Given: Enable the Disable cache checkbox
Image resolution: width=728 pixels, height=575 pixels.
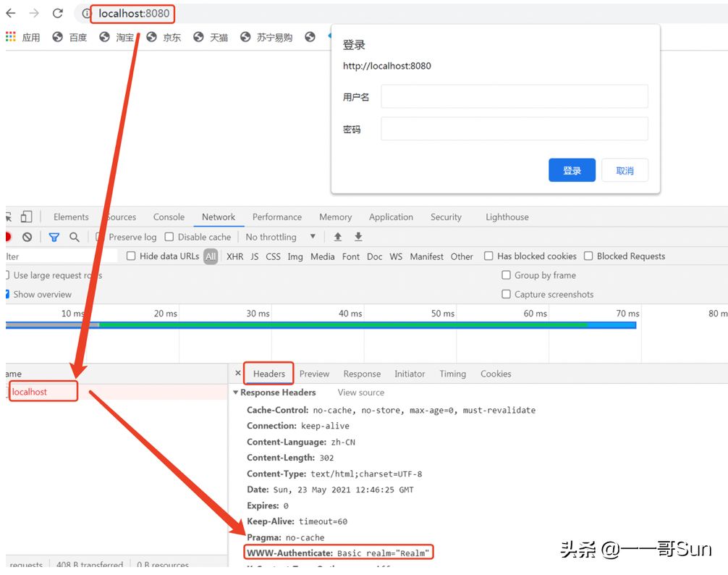Looking at the screenshot, I should 169,237.
